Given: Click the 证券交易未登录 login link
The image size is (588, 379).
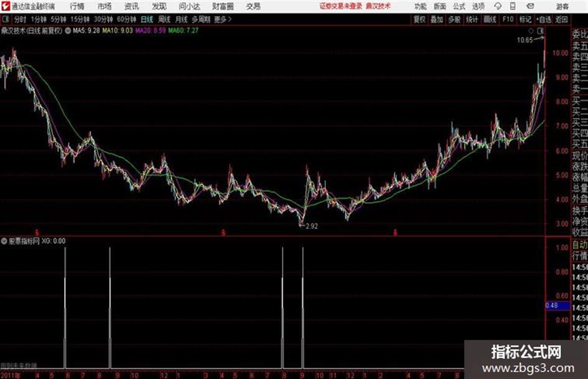Looking at the screenshot, I should (341, 6).
